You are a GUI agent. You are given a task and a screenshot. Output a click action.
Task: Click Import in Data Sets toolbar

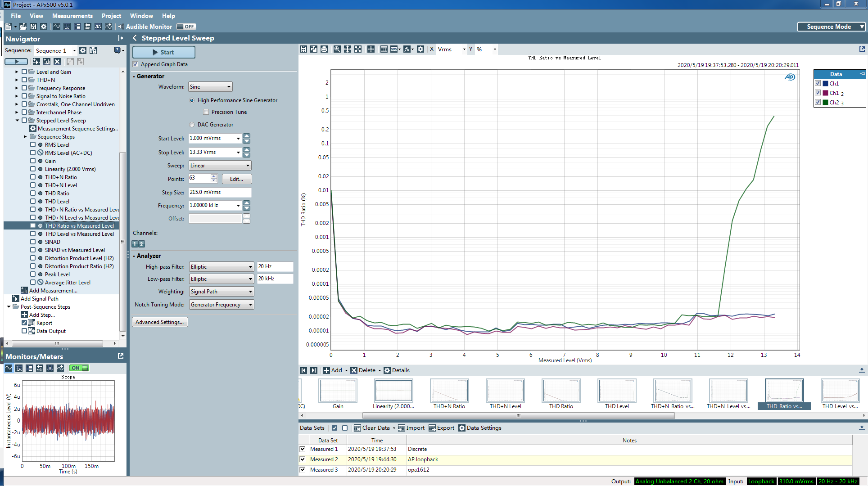[x=411, y=428]
